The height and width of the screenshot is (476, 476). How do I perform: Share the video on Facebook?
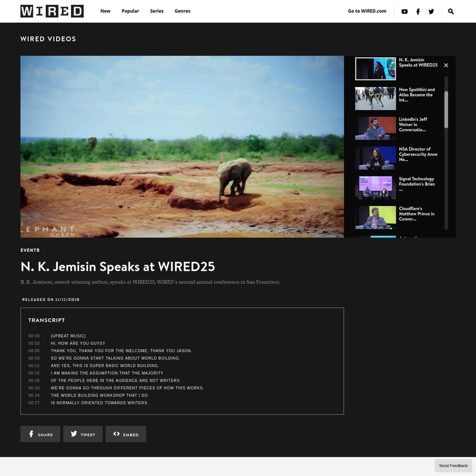(40, 434)
